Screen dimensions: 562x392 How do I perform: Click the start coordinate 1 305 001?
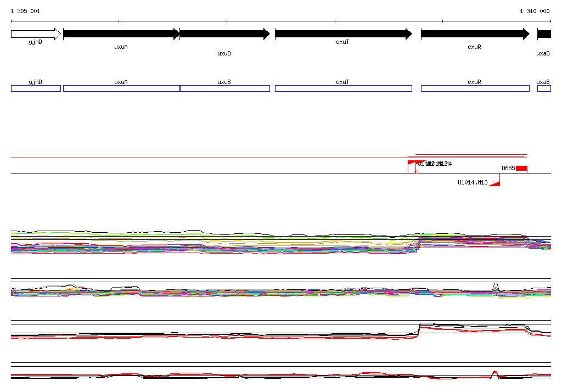25,11
